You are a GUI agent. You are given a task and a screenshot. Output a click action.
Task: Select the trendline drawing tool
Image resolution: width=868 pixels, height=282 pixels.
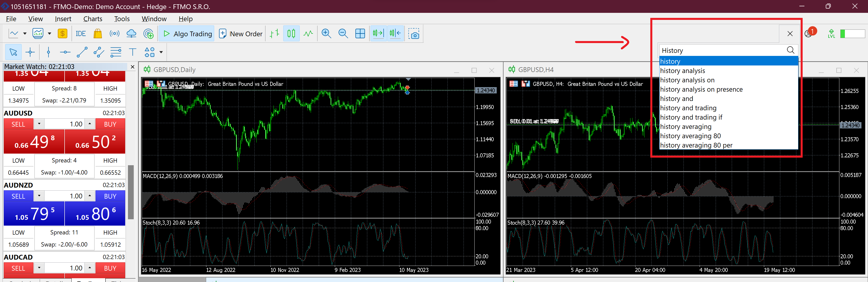point(82,52)
